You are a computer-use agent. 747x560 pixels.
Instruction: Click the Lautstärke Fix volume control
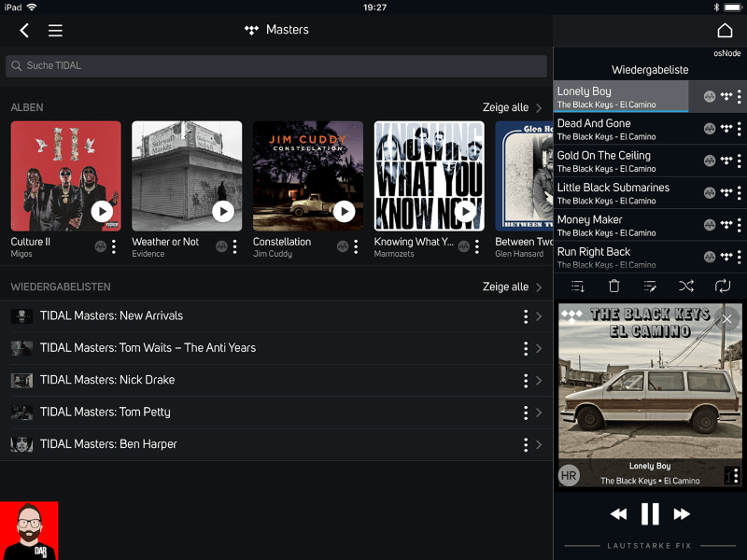coord(649,546)
